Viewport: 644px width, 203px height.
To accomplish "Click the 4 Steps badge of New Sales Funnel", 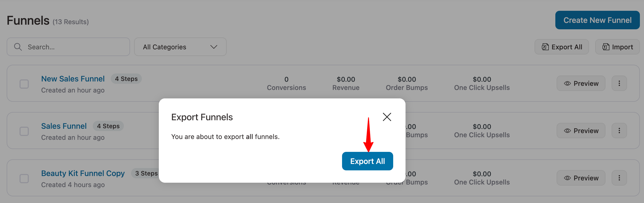I will 126,79.
